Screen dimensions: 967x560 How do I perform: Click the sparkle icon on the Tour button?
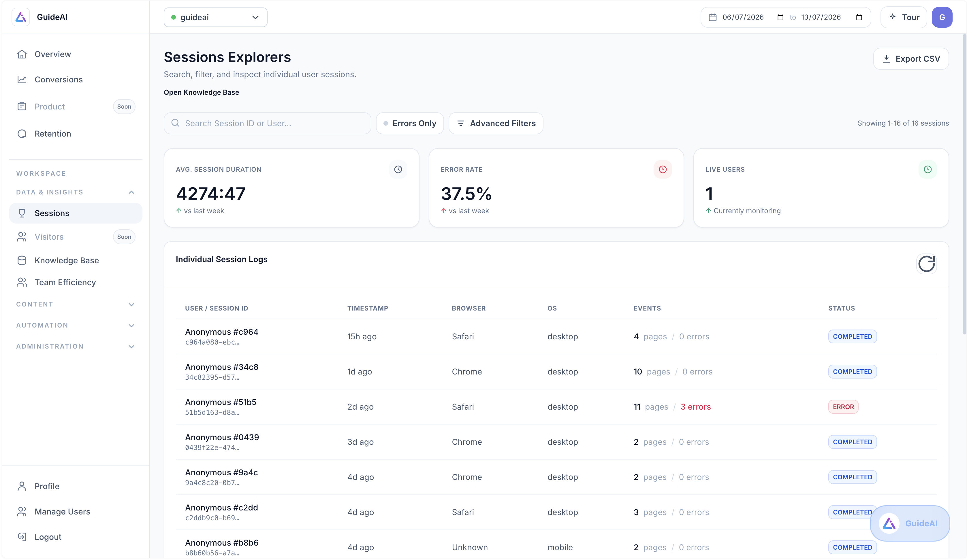click(893, 16)
